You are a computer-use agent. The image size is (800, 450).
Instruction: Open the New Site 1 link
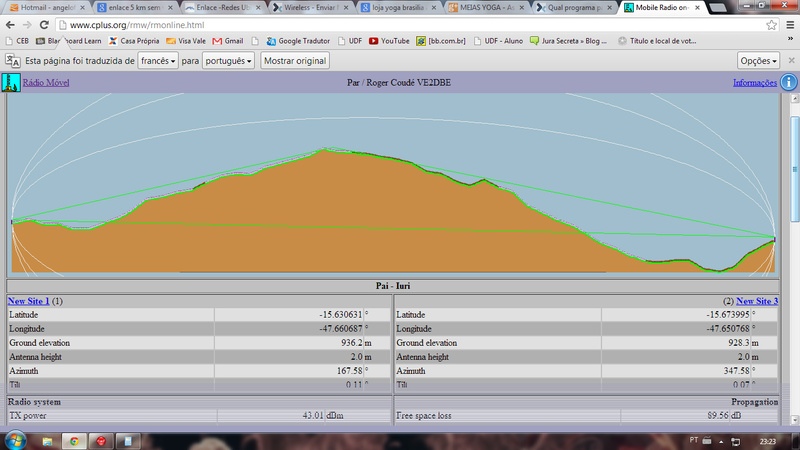29,301
